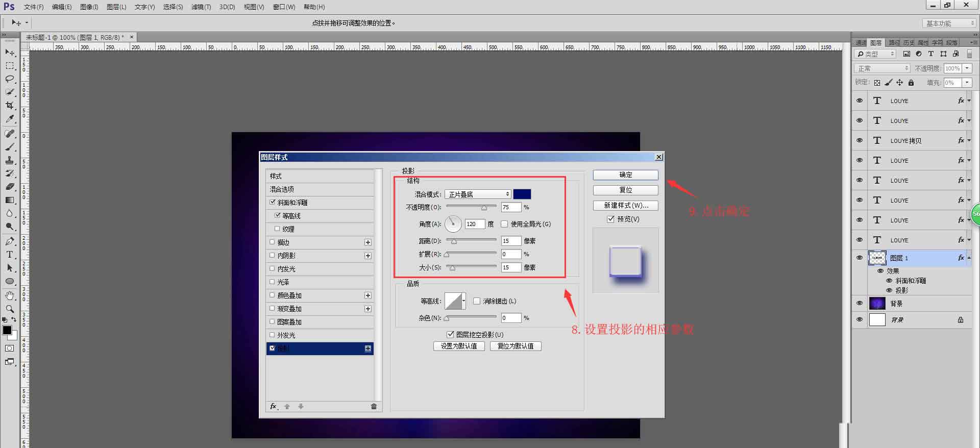The height and width of the screenshot is (448, 980).
Task: Check the 消除锯齿 checkbox
Action: point(477,301)
